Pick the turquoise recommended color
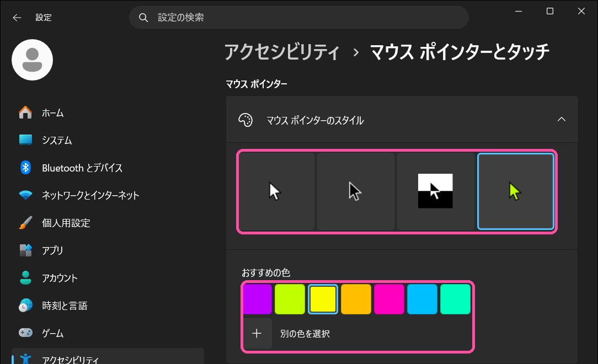Image resolution: width=598 pixels, height=364 pixels. [455, 299]
